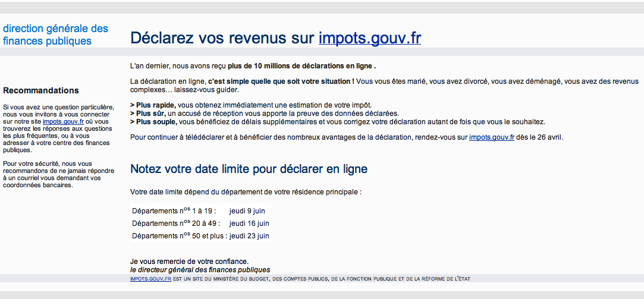This screenshot has height=299, width=644.
Task: Click impots.gouv.fr link in Recommandations sidebar
Action: point(63,122)
